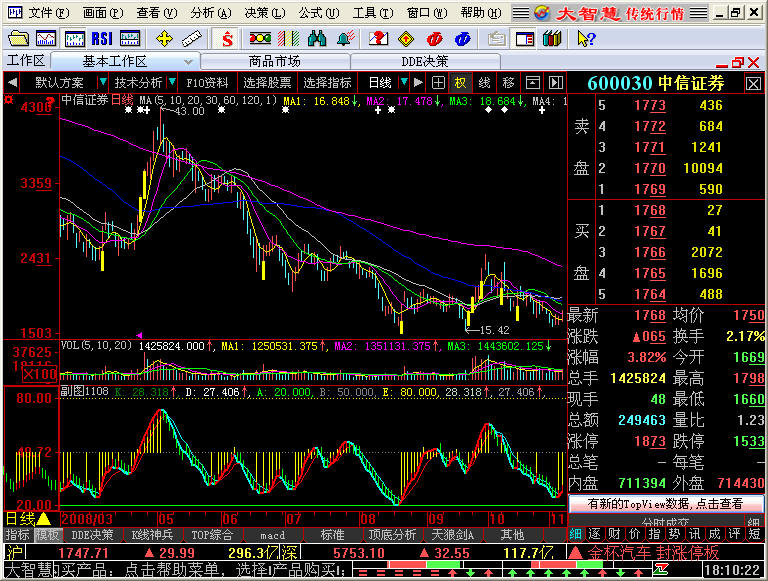The height and width of the screenshot is (581, 768).
Task: Click the ×100 volume scale box
Action: click(x=40, y=375)
